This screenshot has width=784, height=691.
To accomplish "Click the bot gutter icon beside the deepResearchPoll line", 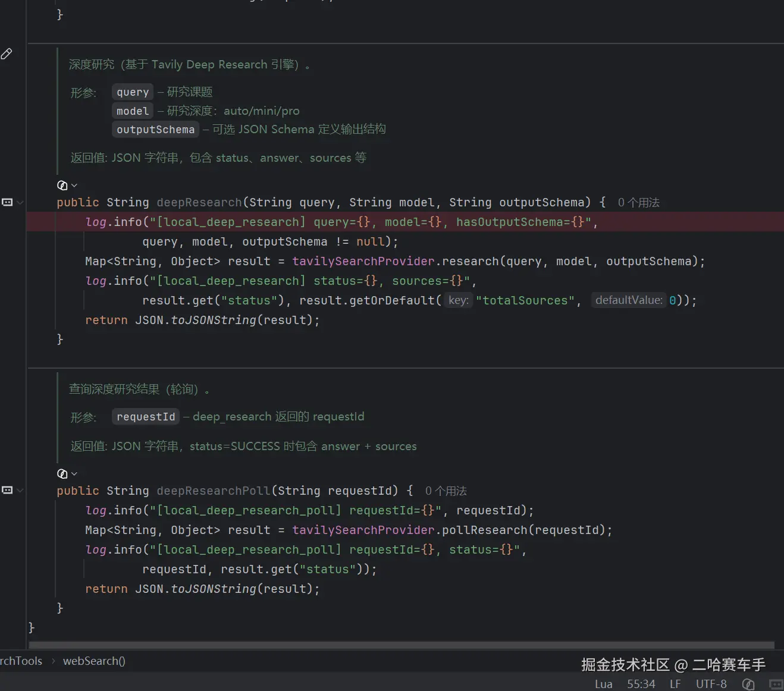I will point(7,490).
